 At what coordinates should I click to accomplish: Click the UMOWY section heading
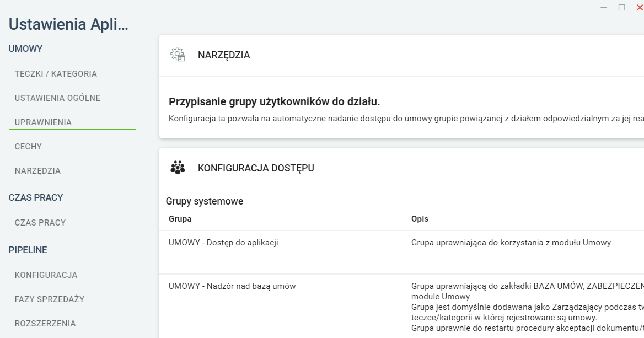coord(25,49)
